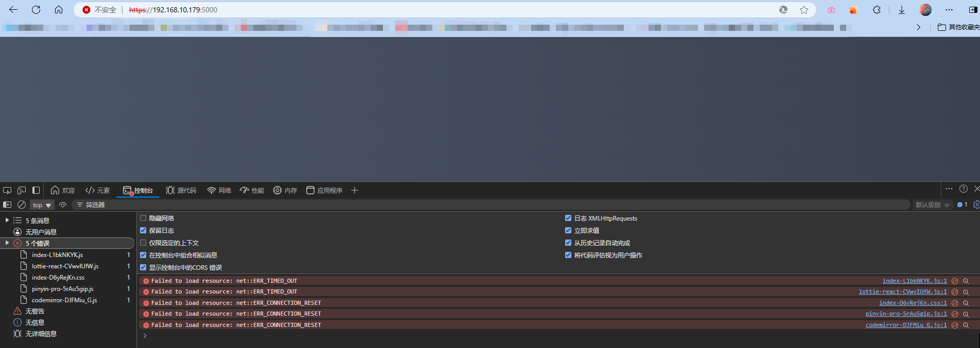The width and height of the screenshot is (980, 348).
Task: Go back using the browser back arrow
Action: [13, 10]
